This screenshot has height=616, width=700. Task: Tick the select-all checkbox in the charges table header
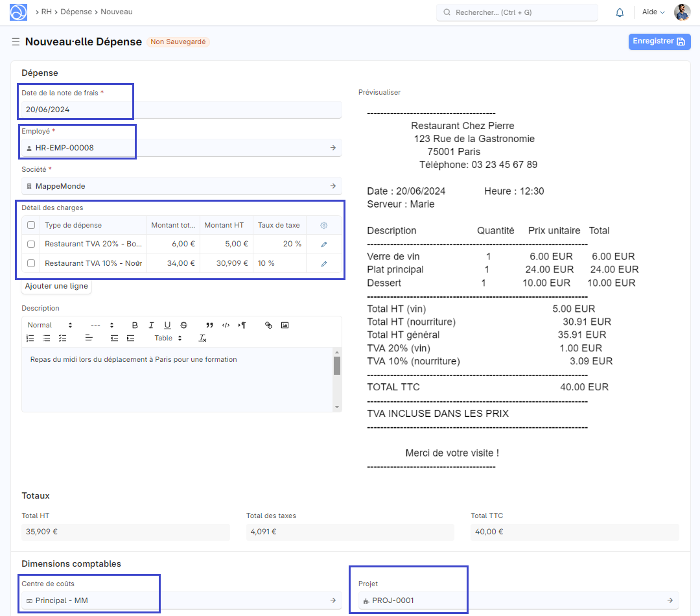(x=31, y=225)
